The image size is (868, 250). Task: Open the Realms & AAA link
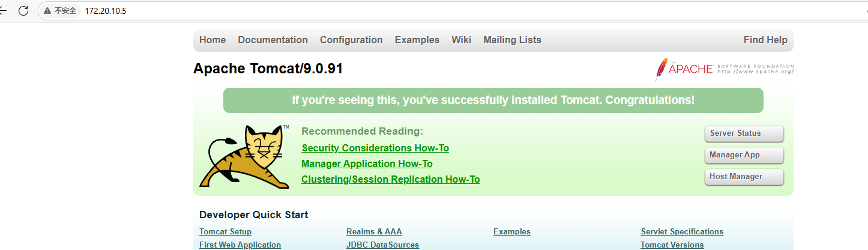pos(374,232)
